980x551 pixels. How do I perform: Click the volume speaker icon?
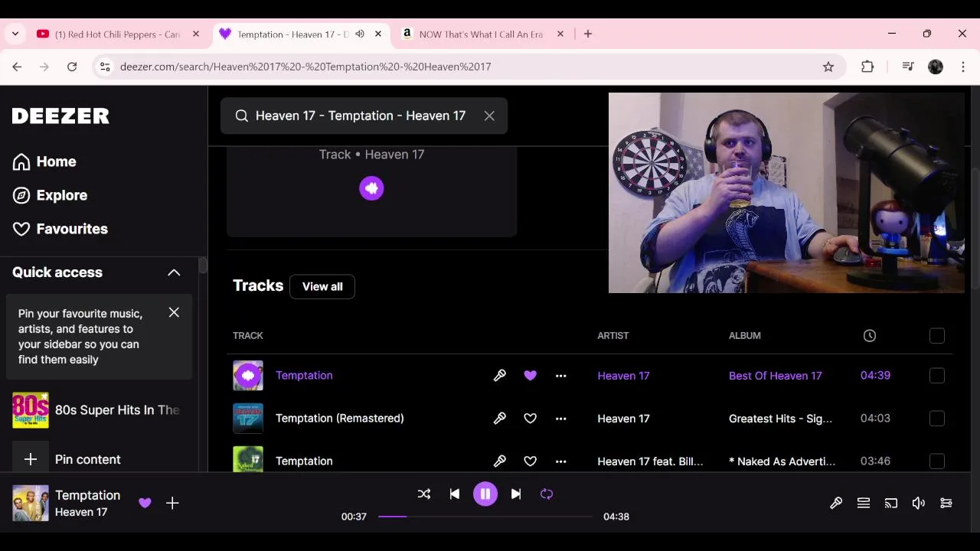[x=919, y=503]
